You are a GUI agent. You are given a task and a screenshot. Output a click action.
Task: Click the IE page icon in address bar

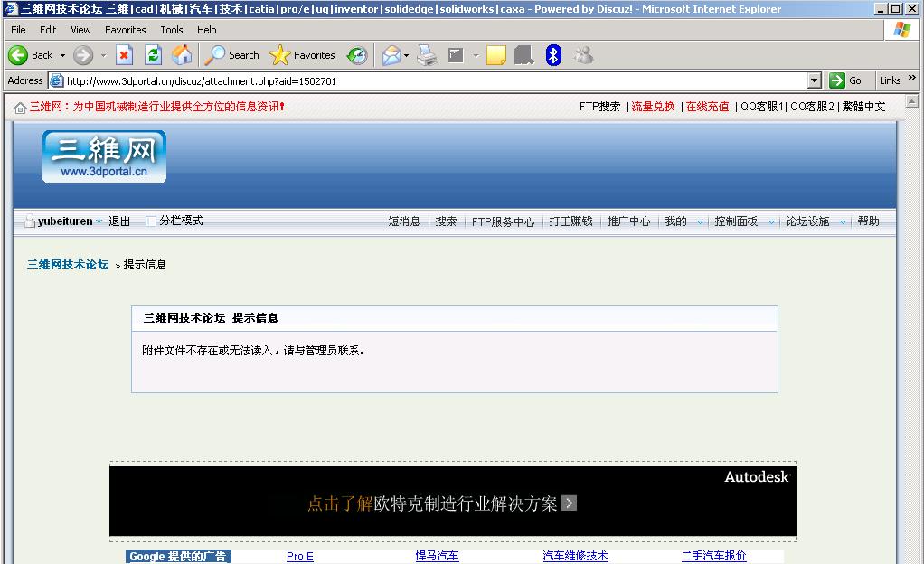tap(57, 80)
